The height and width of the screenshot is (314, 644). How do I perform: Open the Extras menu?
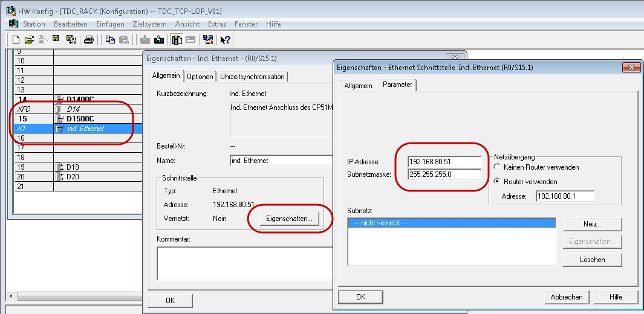click(x=216, y=24)
